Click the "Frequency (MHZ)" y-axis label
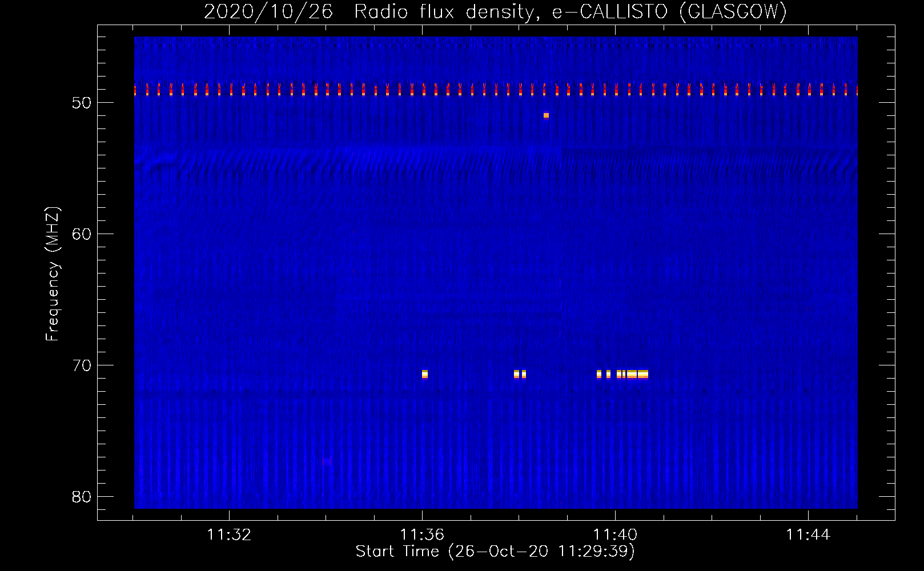Viewport: 924px width, 571px height. coord(53,274)
